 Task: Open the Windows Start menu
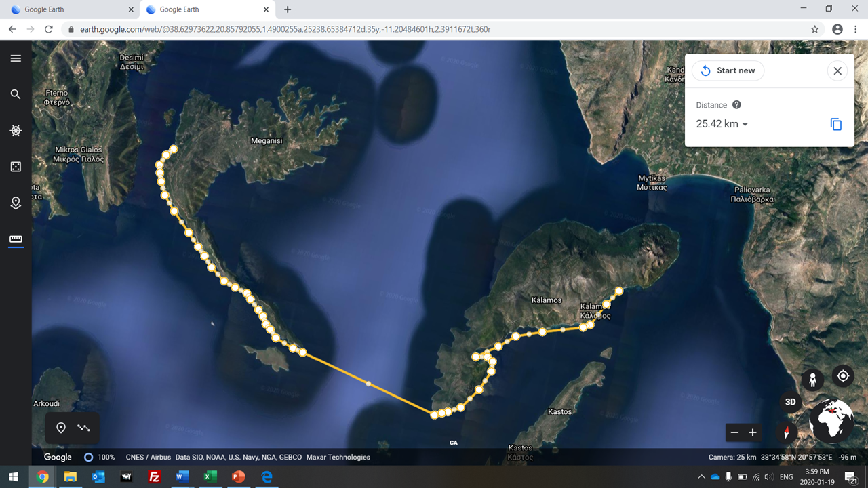[14, 476]
